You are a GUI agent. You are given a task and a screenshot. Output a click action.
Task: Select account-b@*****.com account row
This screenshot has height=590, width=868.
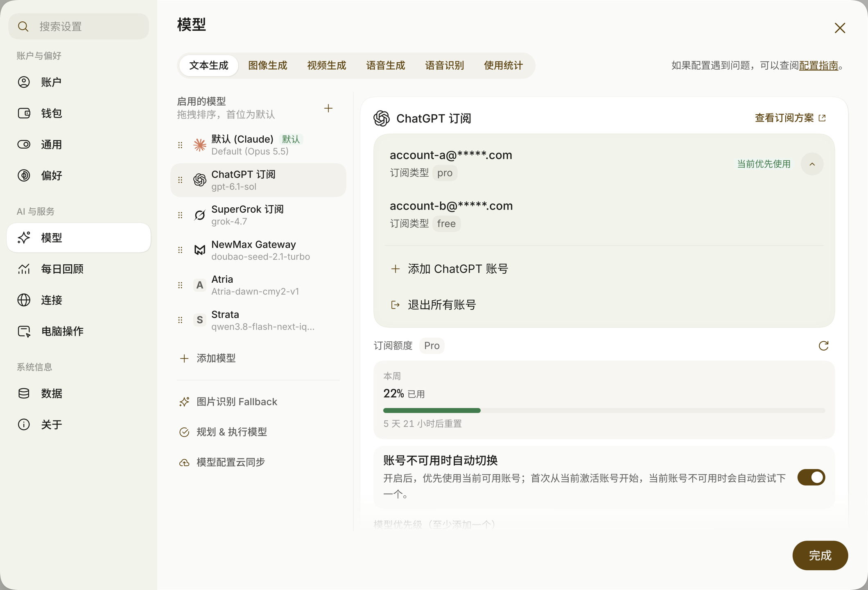(x=604, y=214)
